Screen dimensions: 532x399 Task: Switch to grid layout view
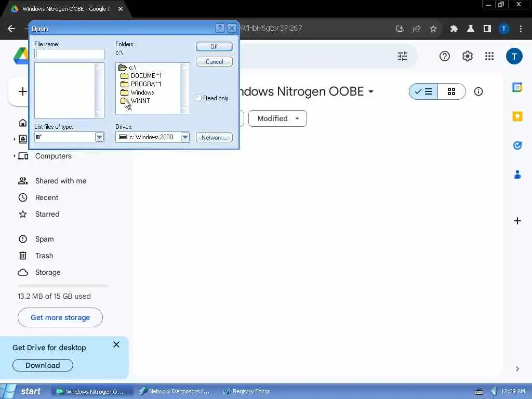pyautogui.click(x=451, y=91)
